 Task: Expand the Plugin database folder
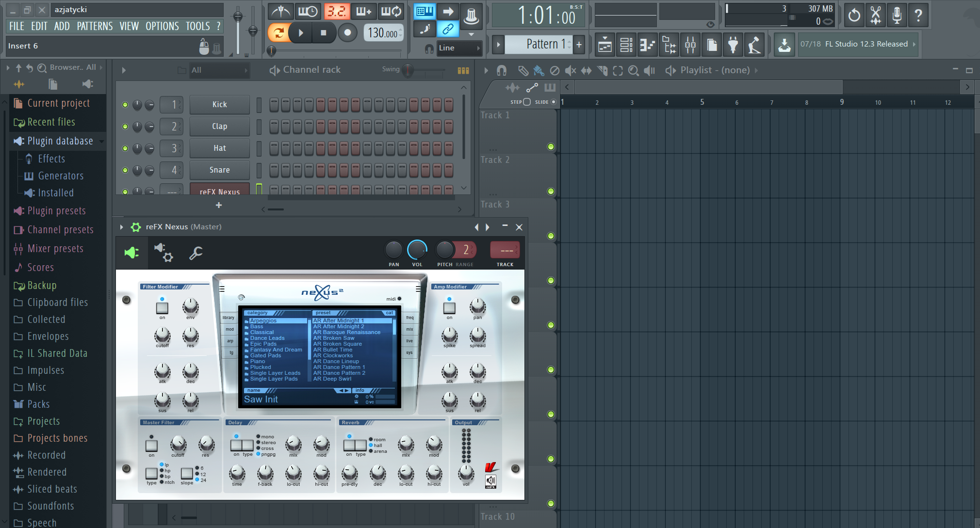[60, 141]
